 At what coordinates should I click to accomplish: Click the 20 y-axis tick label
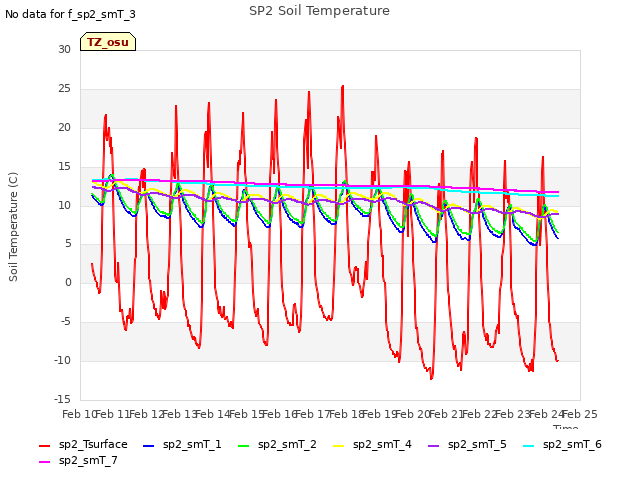click(64, 127)
